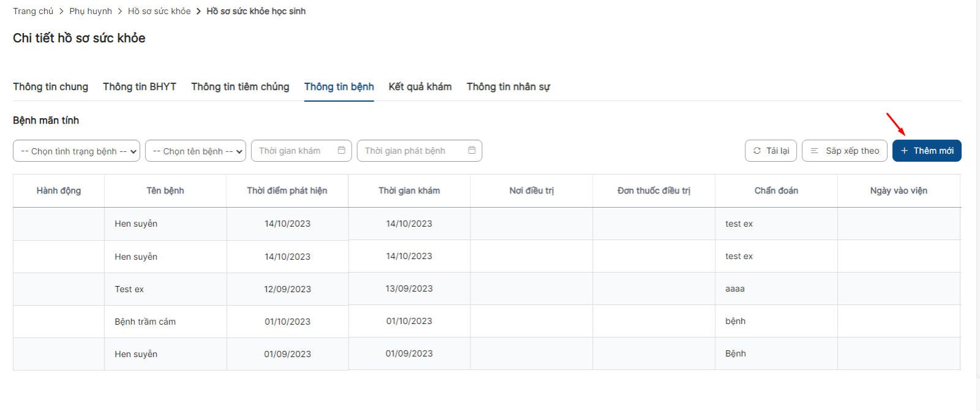Screen dimensions: 980x411
Task: Click the Chi tiết hồ sơ sức khỏe title
Action: pos(79,38)
